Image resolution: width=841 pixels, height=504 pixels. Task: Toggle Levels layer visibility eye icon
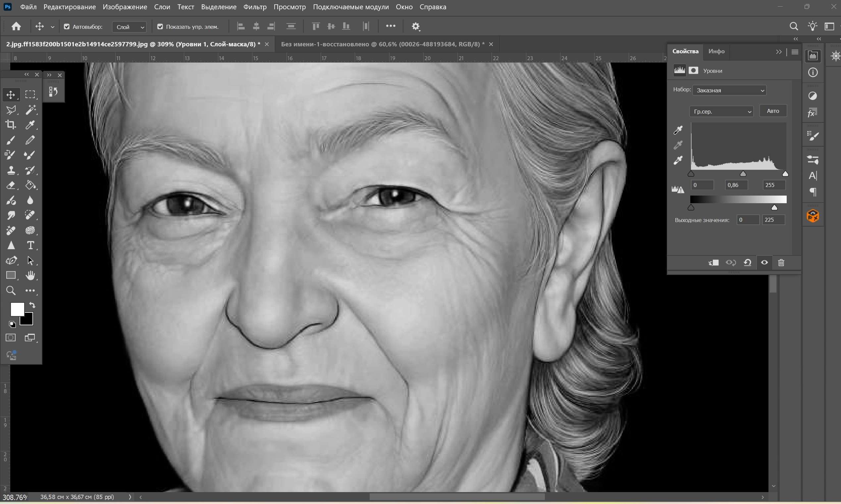point(764,262)
